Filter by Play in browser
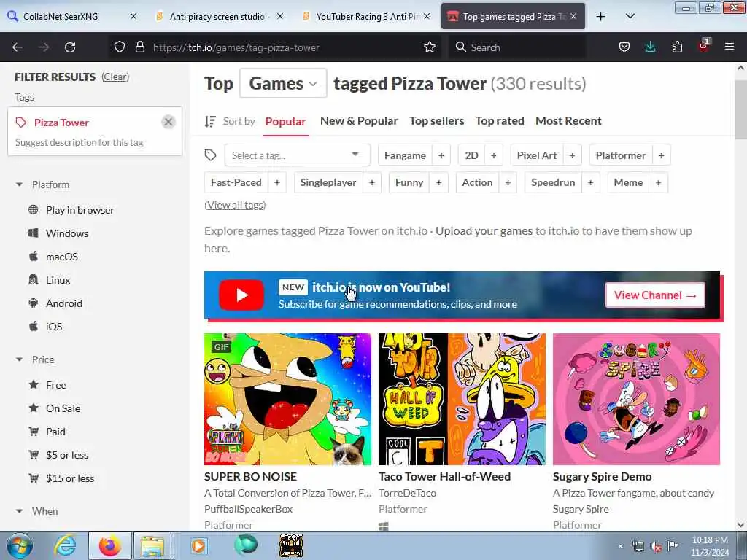This screenshot has width=747, height=560. [71, 210]
